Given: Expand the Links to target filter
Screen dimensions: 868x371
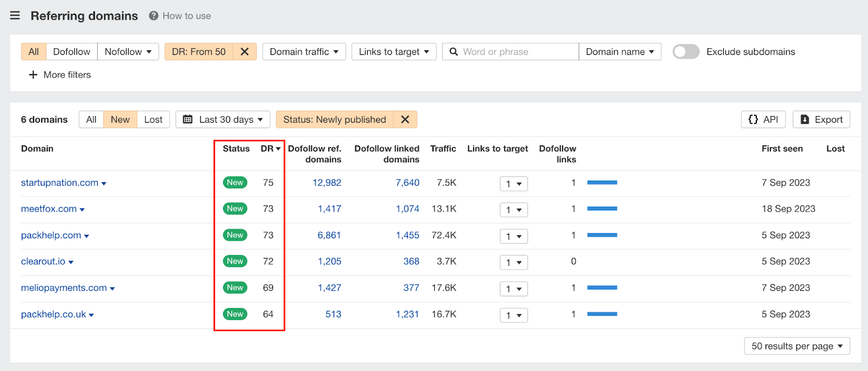Looking at the screenshot, I should coord(394,52).
